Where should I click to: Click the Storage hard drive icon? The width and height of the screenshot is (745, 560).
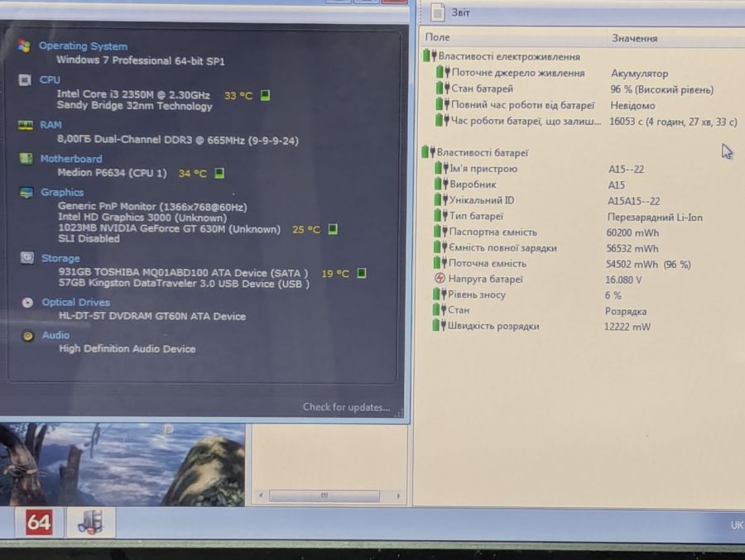[x=27, y=258]
